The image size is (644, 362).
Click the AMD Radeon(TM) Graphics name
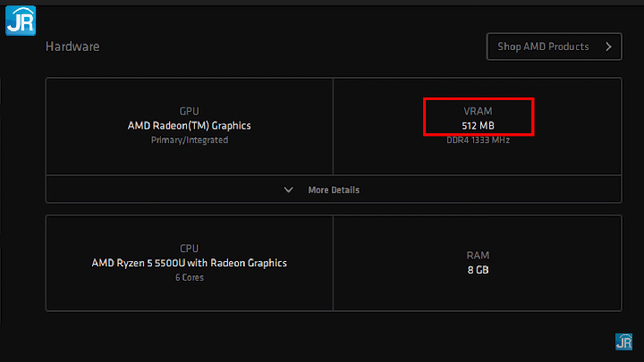(189, 126)
